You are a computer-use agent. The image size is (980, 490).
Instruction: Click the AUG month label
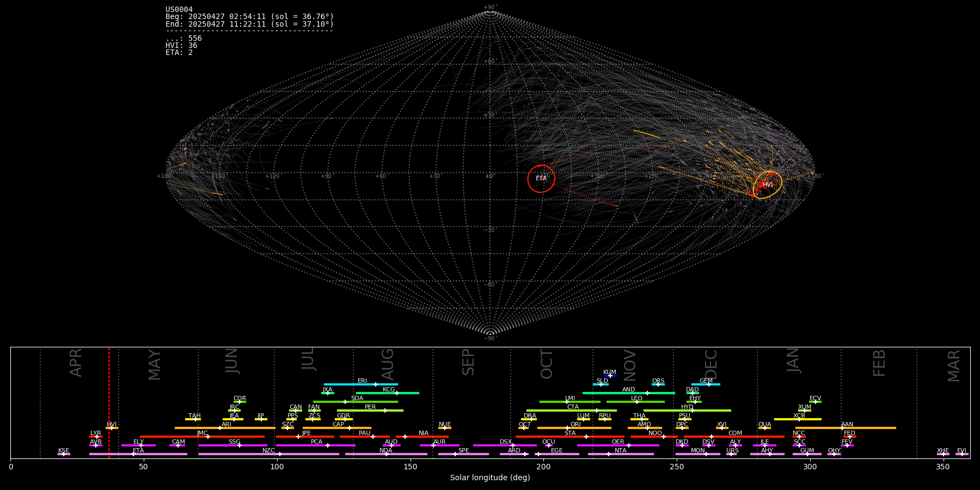pyautogui.click(x=388, y=364)
